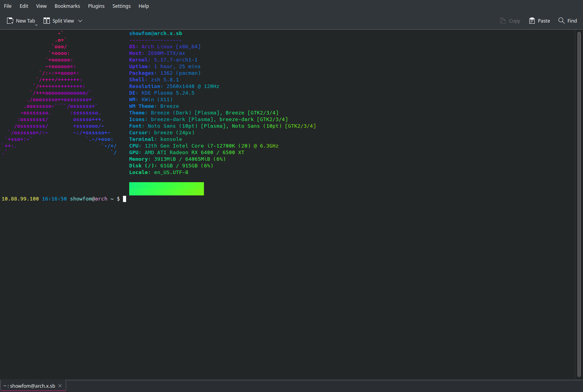Click the WM Theme 'Breeze' value

pos(170,106)
